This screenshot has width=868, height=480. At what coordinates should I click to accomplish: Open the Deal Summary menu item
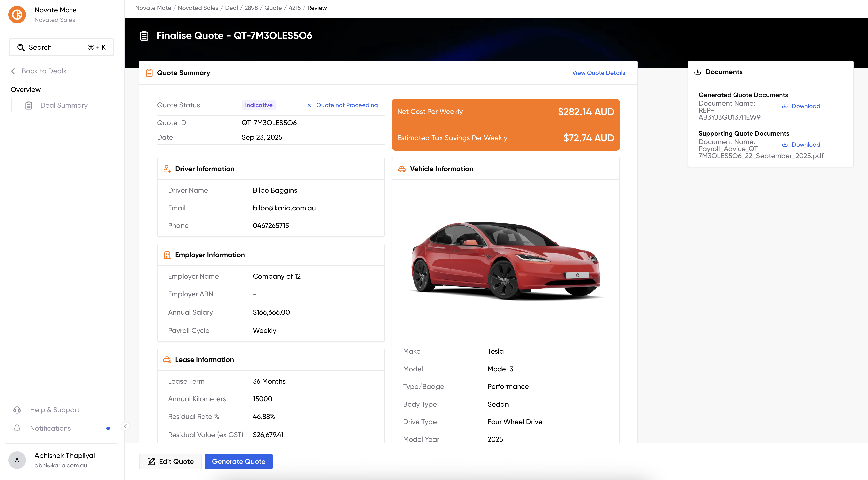point(64,105)
